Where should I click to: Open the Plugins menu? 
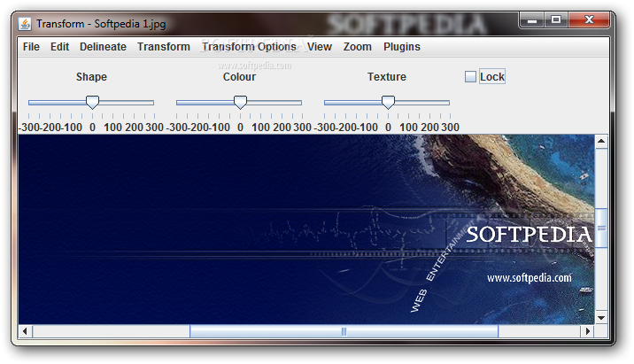coord(402,47)
